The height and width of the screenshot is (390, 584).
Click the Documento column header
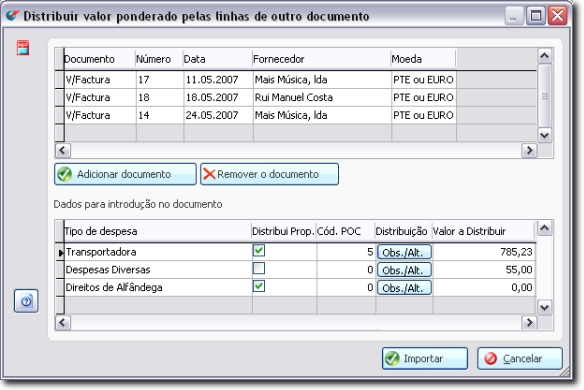(x=99, y=59)
